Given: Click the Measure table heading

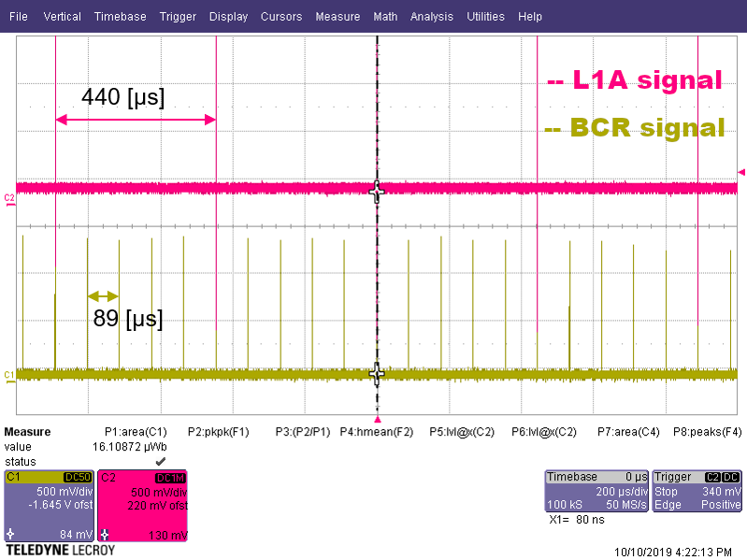Looking at the screenshot, I should coord(27,432).
